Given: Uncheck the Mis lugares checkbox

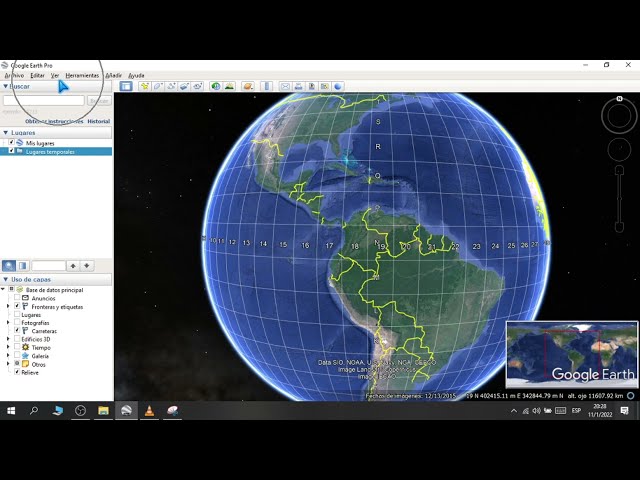Looking at the screenshot, I should [11, 142].
